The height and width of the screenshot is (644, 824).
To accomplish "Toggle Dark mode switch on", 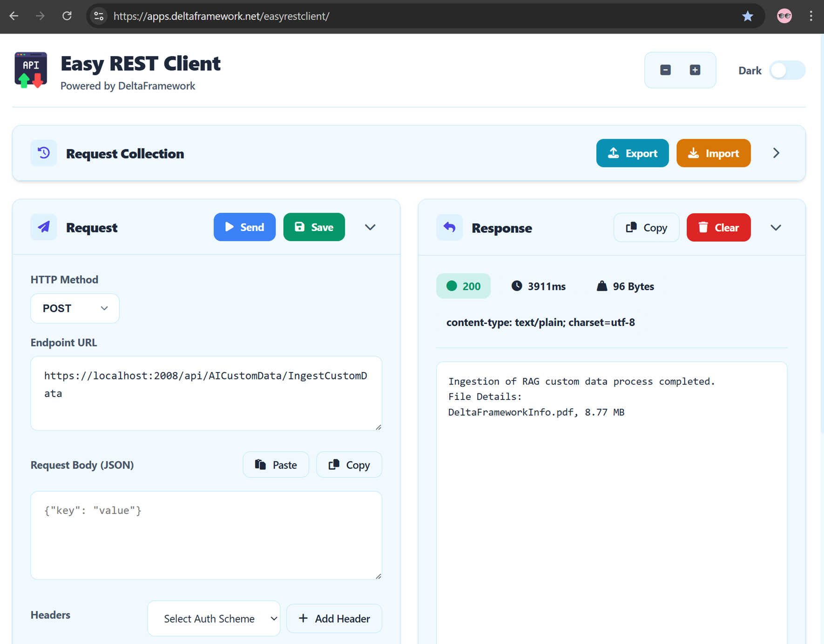I will tap(787, 70).
